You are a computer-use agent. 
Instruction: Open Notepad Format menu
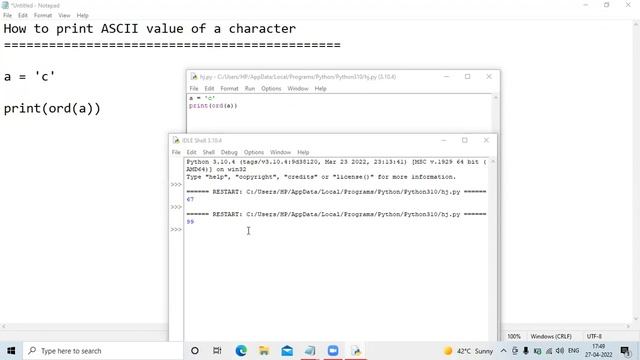coord(43,16)
